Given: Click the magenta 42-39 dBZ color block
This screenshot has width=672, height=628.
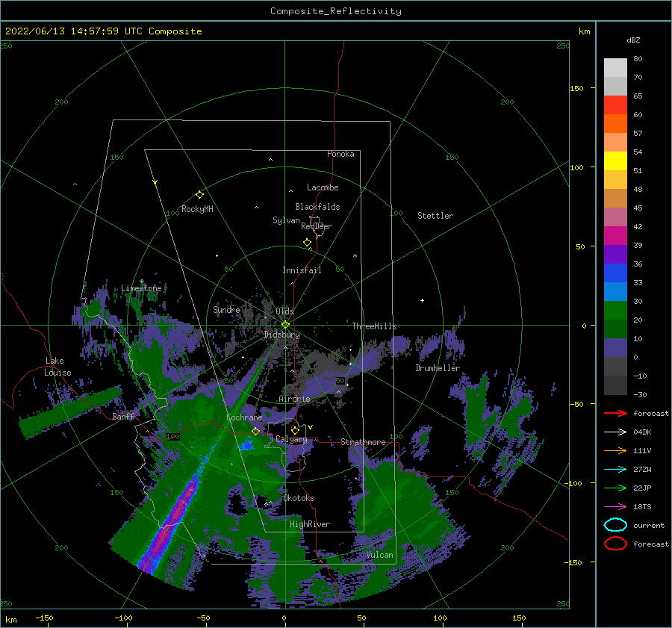Looking at the screenshot, I should [x=615, y=235].
